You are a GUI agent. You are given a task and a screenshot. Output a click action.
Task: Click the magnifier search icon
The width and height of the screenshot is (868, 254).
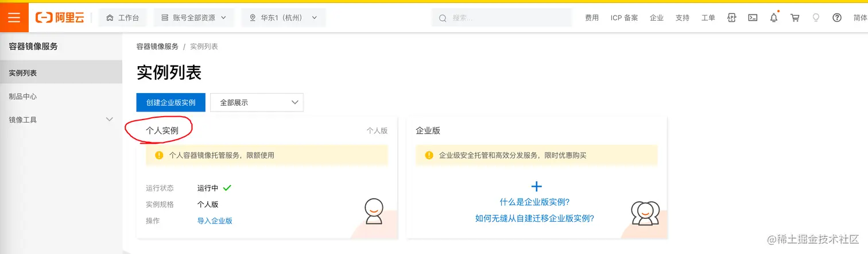pyautogui.click(x=443, y=18)
